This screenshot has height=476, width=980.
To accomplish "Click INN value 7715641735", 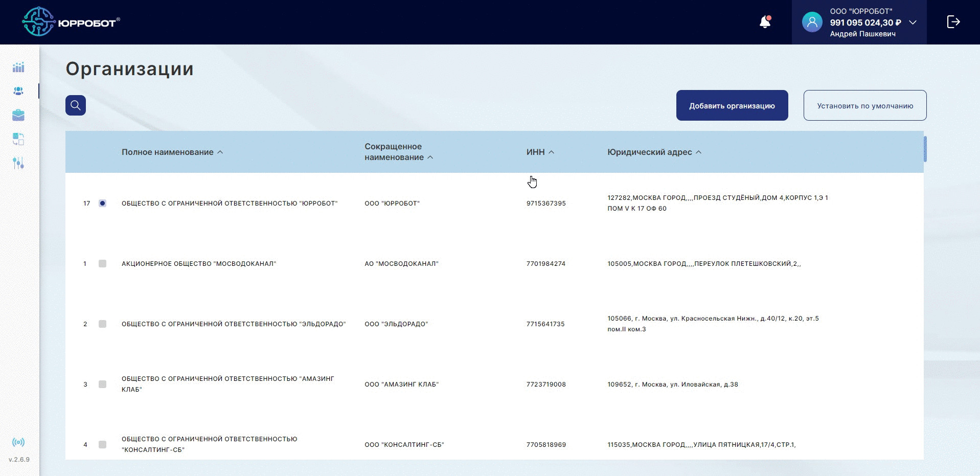I will [x=545, y=324].
